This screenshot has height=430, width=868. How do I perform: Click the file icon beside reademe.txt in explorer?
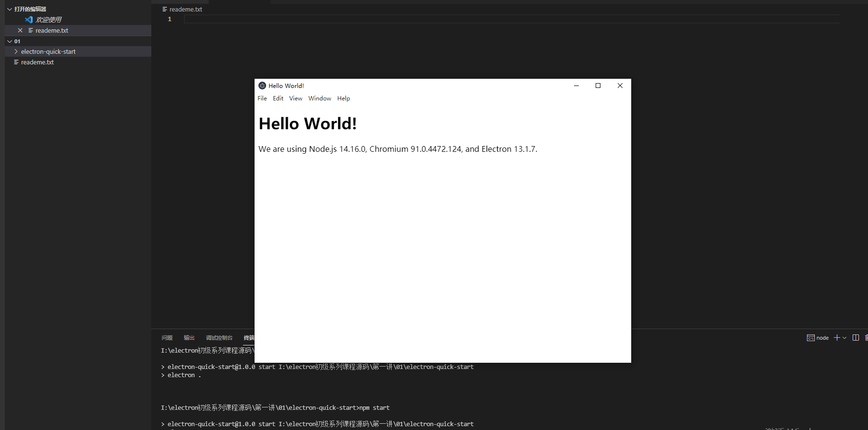16,62
